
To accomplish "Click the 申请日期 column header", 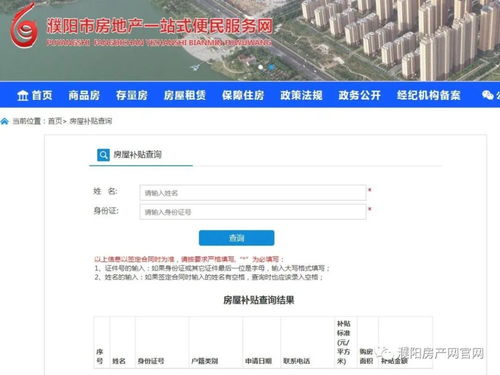I will pos(259,361).
